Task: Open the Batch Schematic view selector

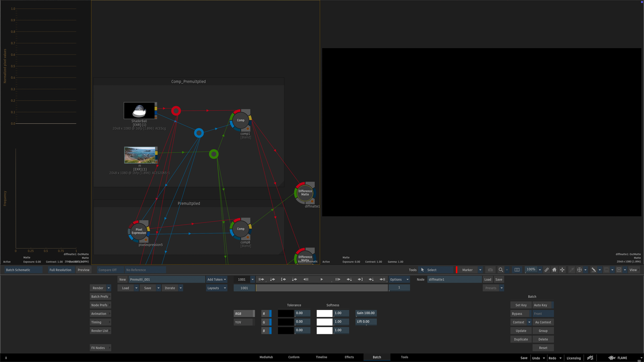Action: tap(23, 270)
